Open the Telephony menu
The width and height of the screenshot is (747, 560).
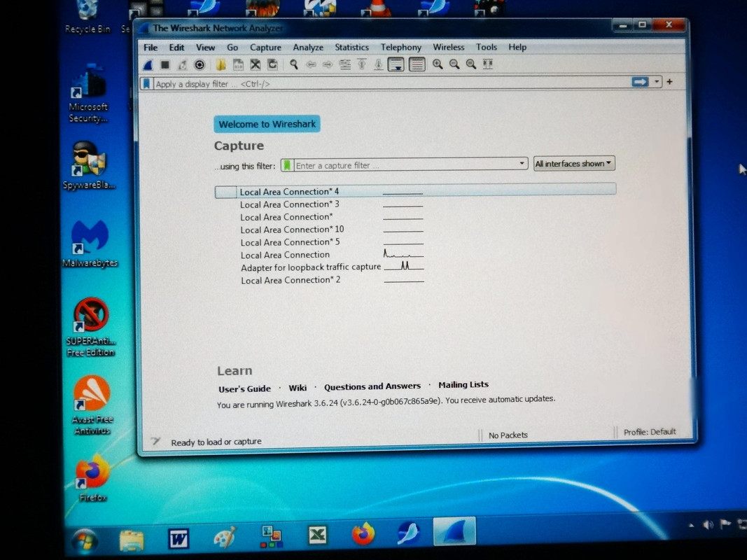click(x=400, y=47)
